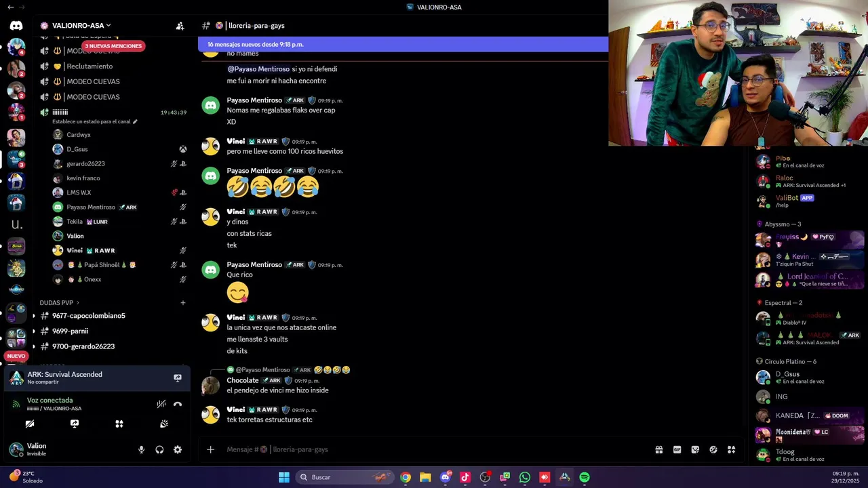Click message input for lloreria-para-gays
The width and height of the screenshot is (868, 488).
pos(434,449)
